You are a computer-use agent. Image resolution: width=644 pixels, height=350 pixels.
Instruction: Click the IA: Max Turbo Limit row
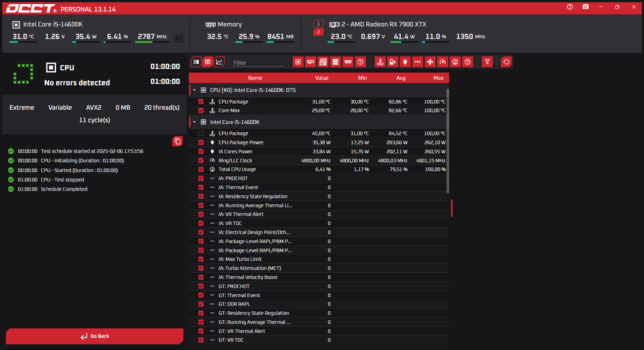(x=319, y=259)
